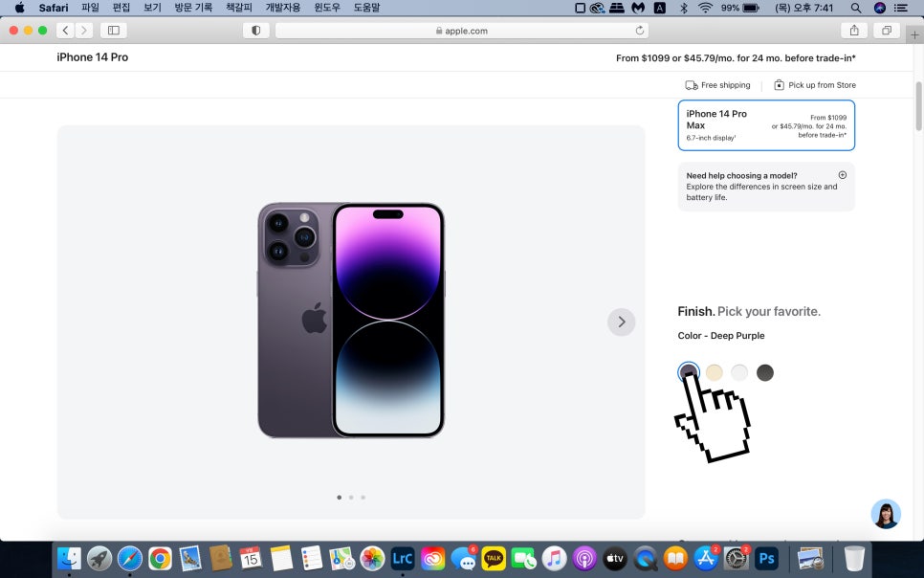This screenshot has width=924, height=578.
Task: Open System Preferences from the Dock
Action: 736,558
